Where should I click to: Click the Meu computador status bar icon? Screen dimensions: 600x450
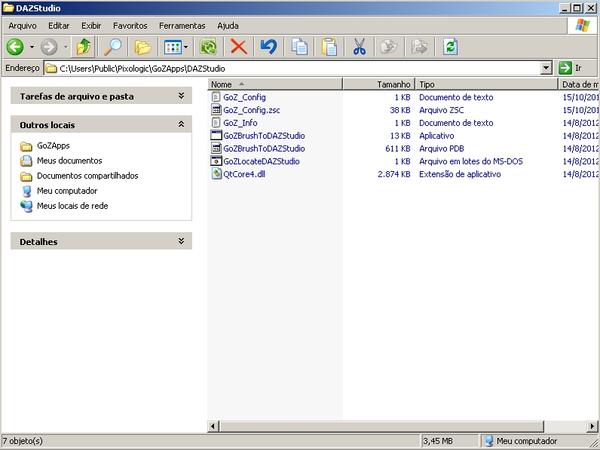coord(489,441)
